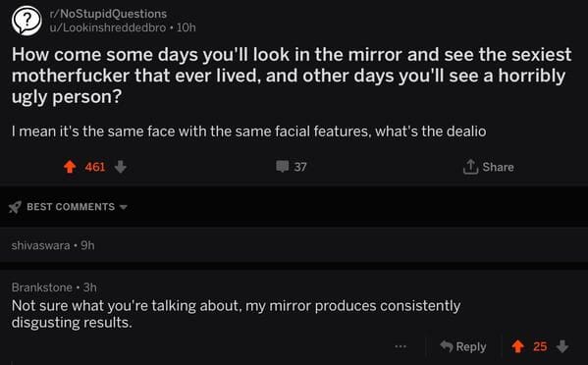Expand the Best Comments sort dropdown arrow
The height and width of the screenshot is (365, 588).
click(x=123, y=207)
